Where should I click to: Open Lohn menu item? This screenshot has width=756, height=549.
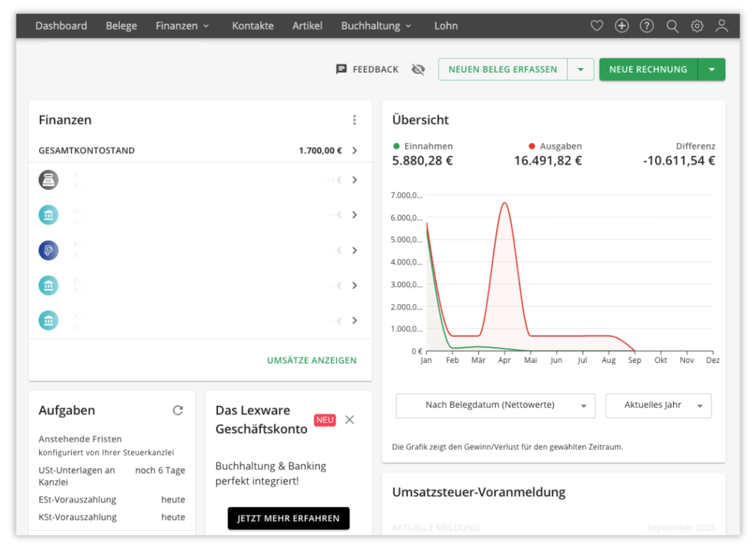[x=446, y=26]
